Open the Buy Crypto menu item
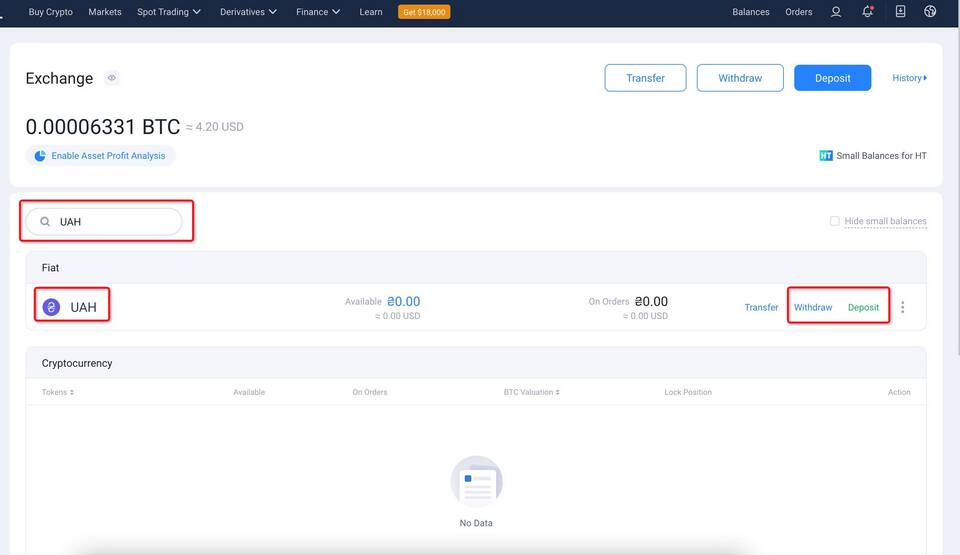 pos(50,12)
